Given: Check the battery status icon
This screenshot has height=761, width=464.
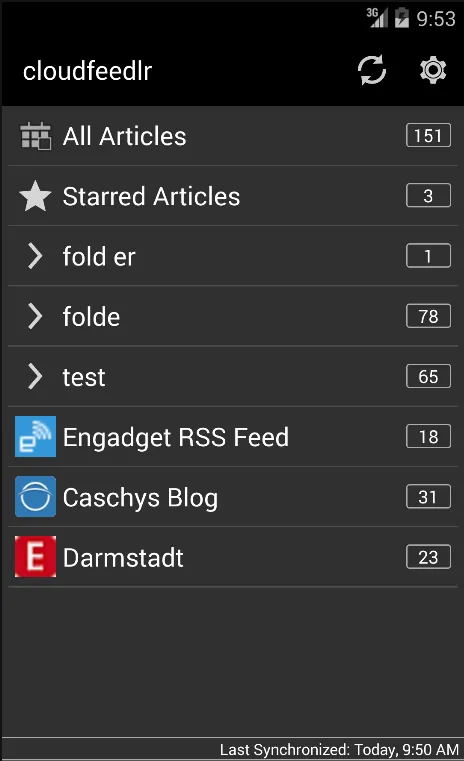Looking at the screenshot, I should click(x=402, y=18).
